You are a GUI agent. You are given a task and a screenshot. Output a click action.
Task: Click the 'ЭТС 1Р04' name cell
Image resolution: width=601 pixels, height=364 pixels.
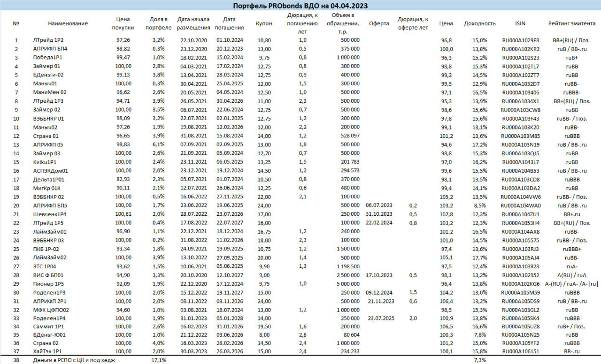point(46,266)
